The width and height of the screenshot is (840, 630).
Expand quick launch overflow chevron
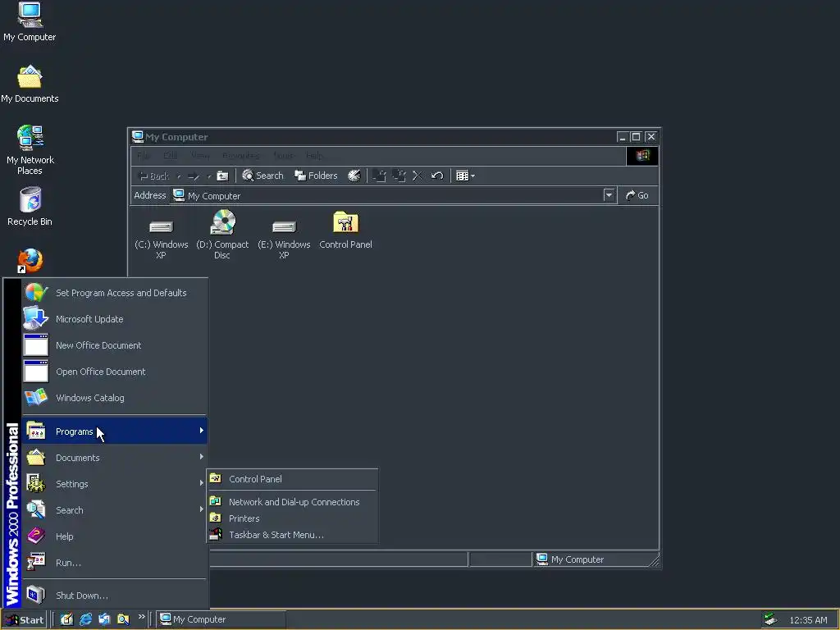point(141,617)
